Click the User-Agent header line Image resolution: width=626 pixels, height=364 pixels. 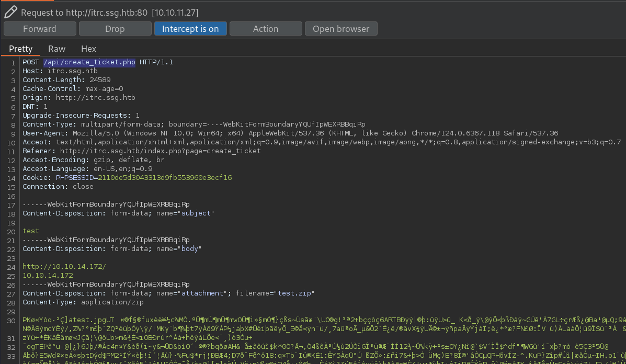[x=290, y=133]
